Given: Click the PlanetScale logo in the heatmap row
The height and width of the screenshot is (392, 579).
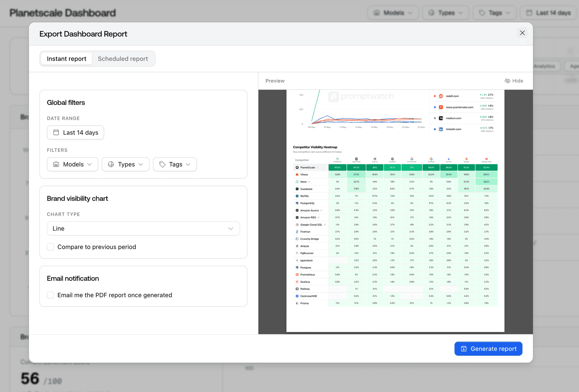Looking at the screenshot, I should coord(297,168).
